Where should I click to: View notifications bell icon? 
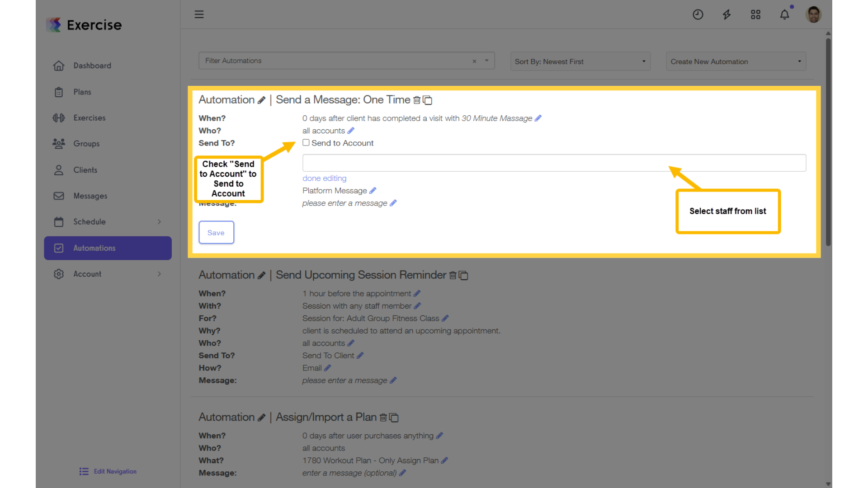click(x=785, y=14)
